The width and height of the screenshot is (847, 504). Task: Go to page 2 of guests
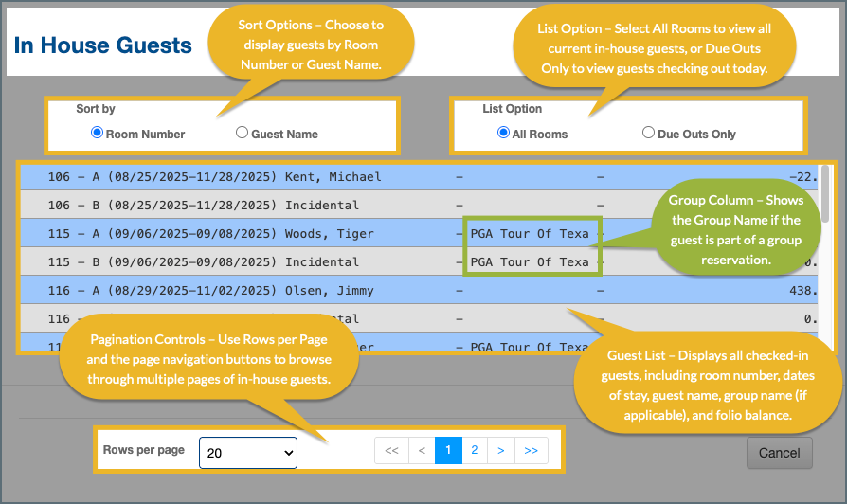pos(475,451)
